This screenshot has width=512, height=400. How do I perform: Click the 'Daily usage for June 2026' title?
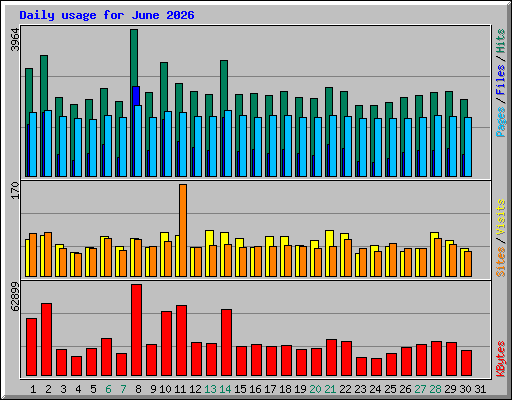point(107,15)
